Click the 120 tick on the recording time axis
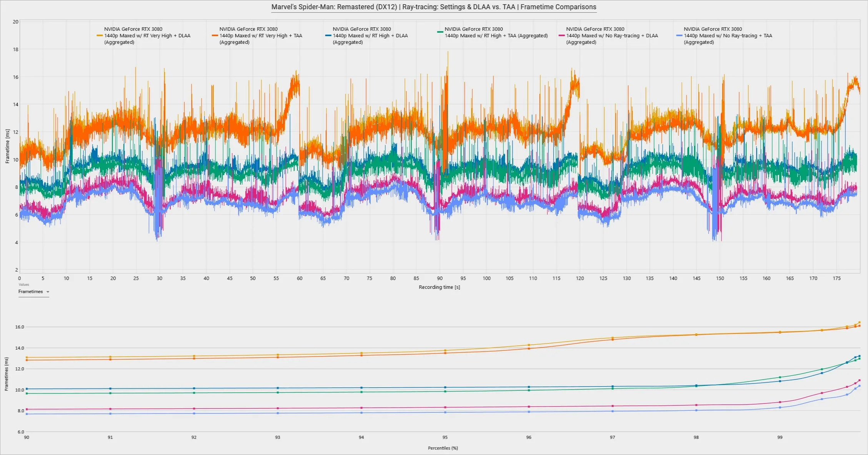Viewport: 868px width, 455px height. coord(580,278)
